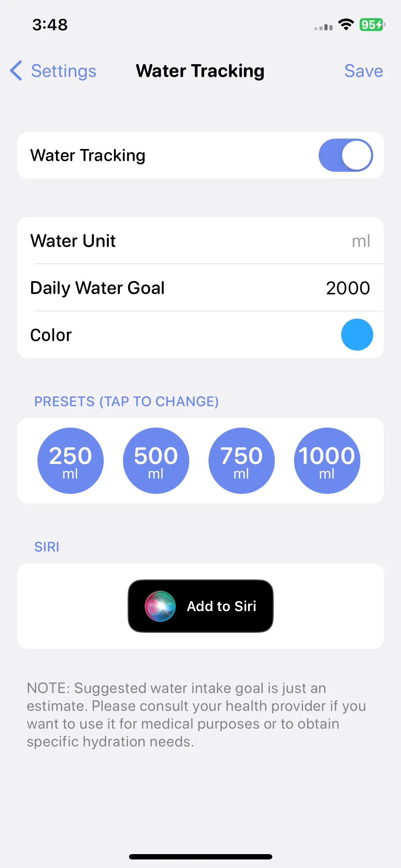This screenshot has height=868, width=401.
Task: Open the Water Unit ml selector
Action: [x=361, y=241]
